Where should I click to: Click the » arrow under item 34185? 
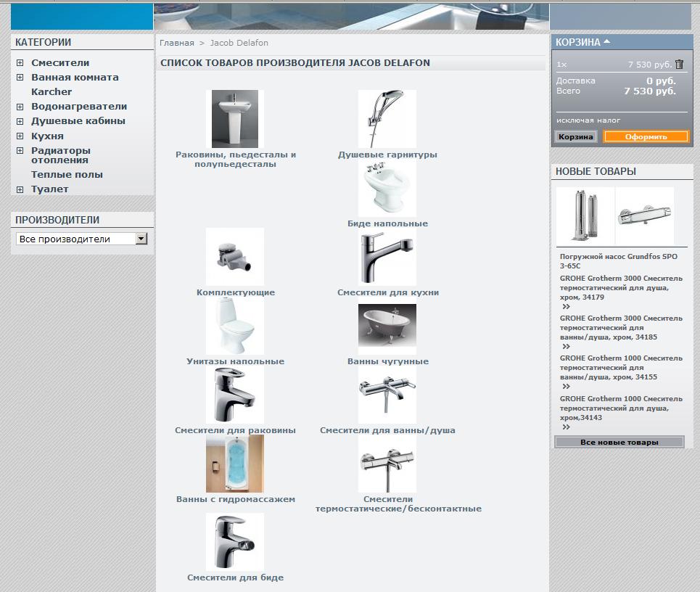pos(566,347)
